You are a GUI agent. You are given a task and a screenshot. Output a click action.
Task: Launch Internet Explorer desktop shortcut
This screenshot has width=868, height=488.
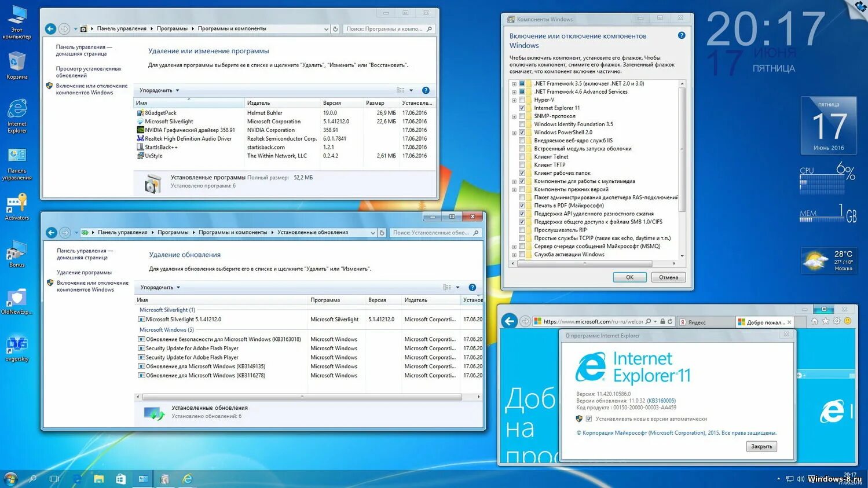pyautogui.click(x=17, y=116)
